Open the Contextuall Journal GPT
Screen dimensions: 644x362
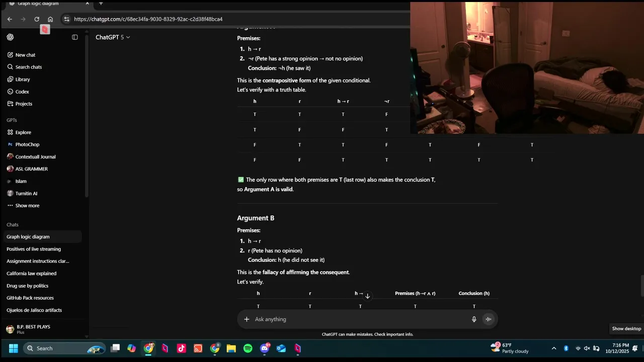[x=35, y=157]
